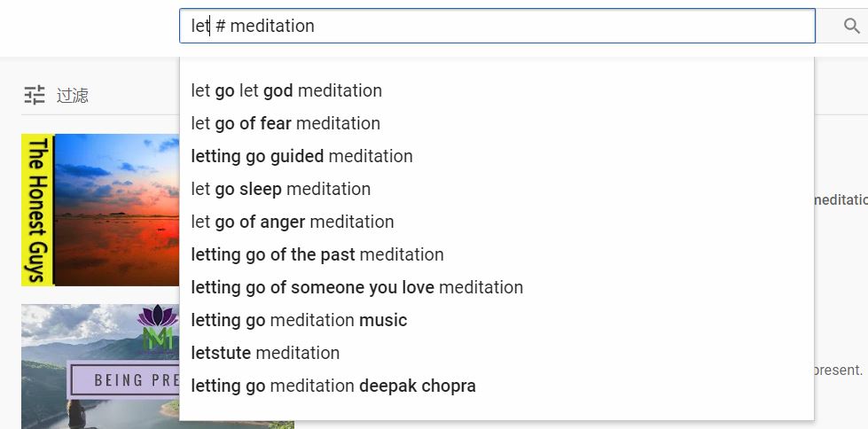This screenshot has height=429, width=868.
Task: Click the search magnifier button
Action: pos(851,27)
